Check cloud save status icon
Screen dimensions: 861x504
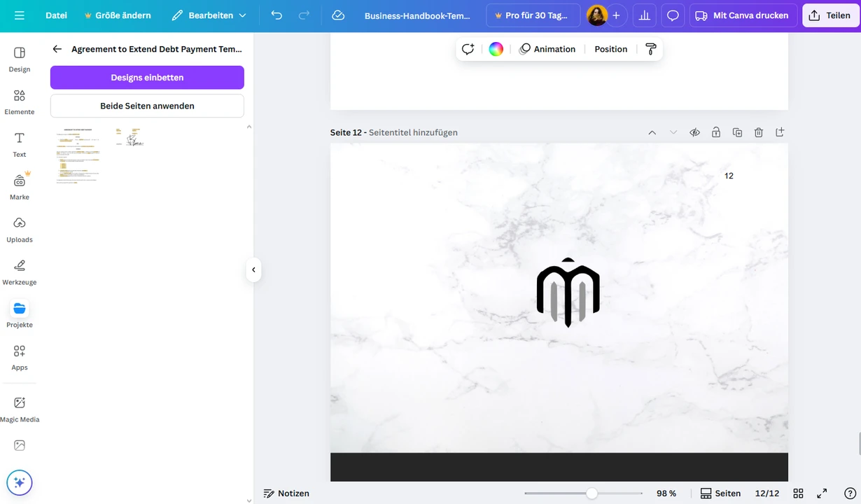pyautogui.click(x=338, y=15)
